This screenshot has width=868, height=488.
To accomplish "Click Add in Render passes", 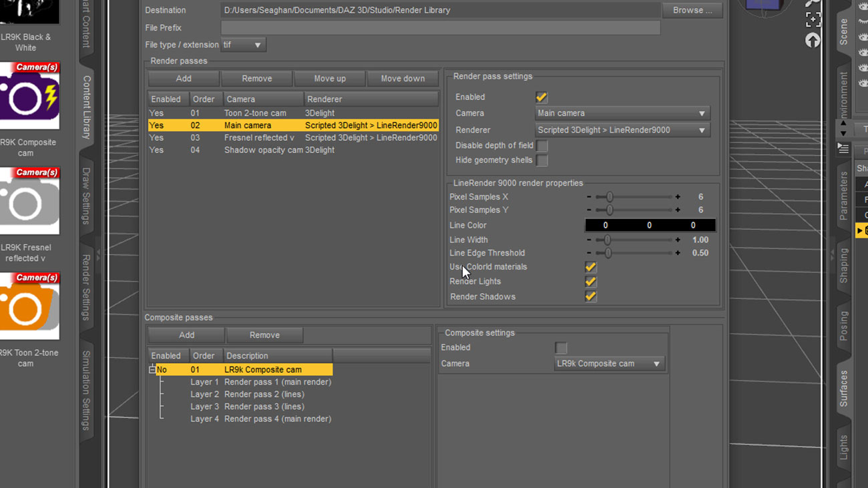I will [184, 79].
